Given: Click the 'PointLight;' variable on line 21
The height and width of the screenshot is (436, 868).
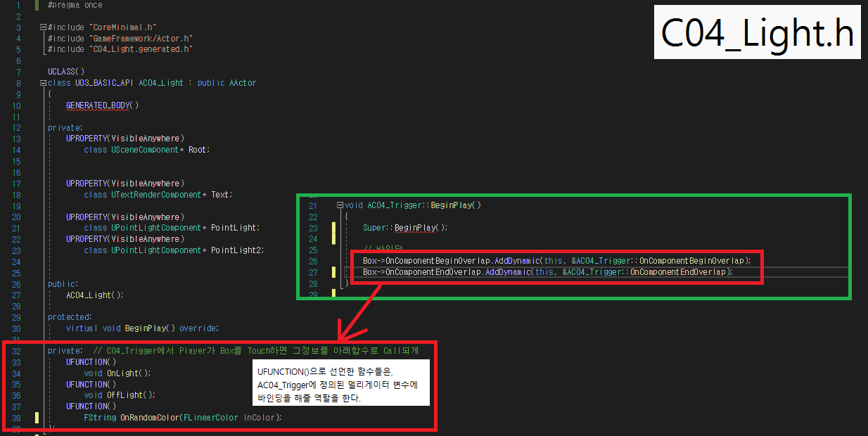Looking at the screenshot, I should (236, 228).
